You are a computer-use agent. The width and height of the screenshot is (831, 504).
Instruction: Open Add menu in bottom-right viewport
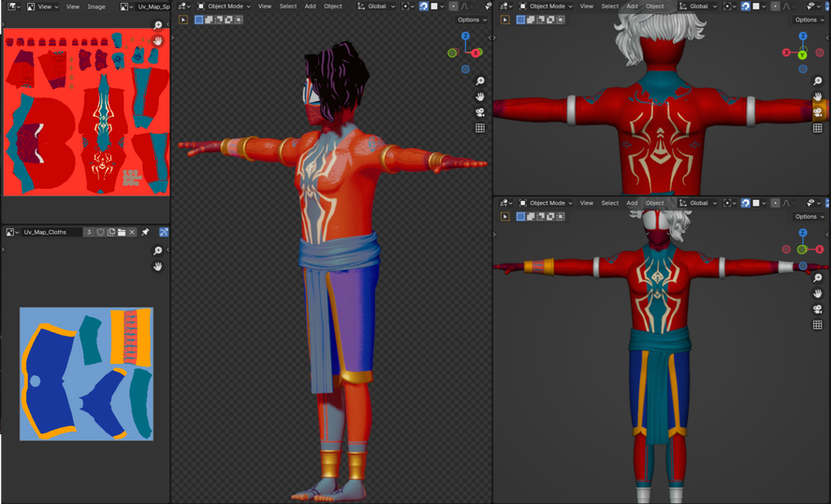[x=632, y=203]
